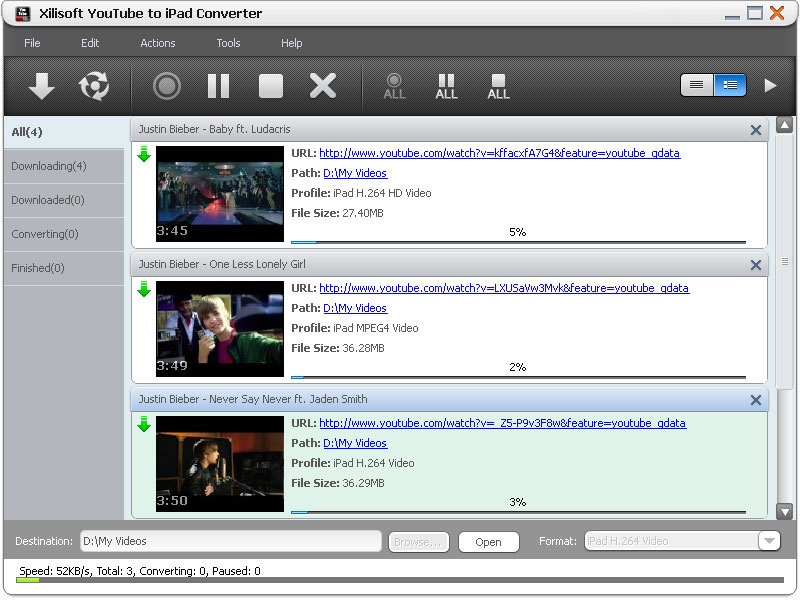This screenshot has height=600, width=800.
Task: Click the convert icon in toolbar
Action: tap(94, 86)
